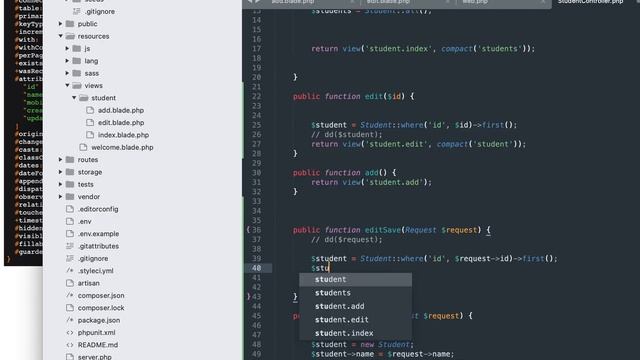Click the 'student.add' string on line 31
This screenshot has height=360, width=640.
[394, 182]
